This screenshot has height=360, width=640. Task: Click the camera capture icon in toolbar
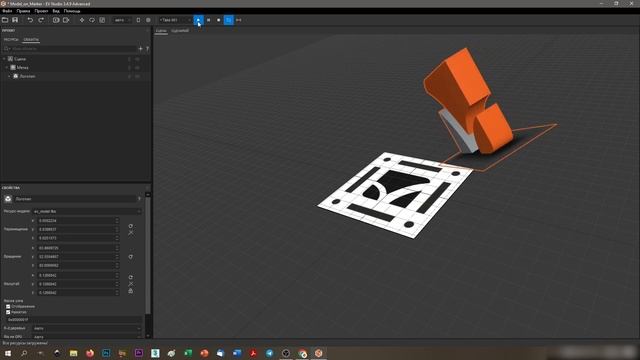click(x=56, y=20)
